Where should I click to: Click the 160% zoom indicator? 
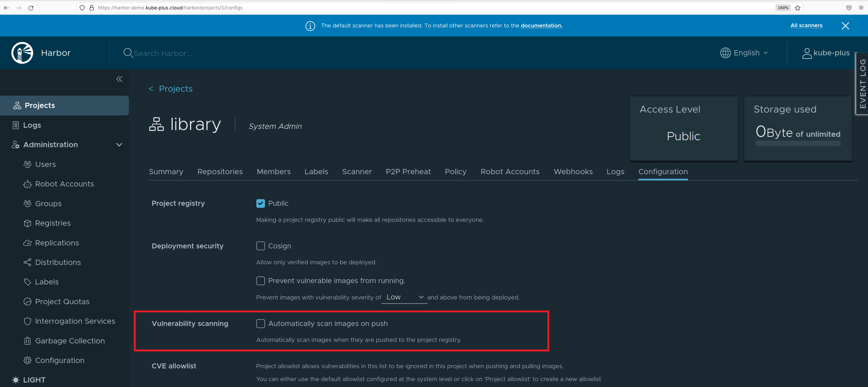(783, 8)
